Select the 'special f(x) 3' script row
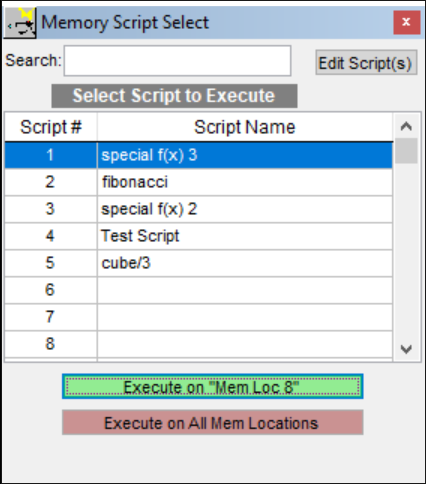Screen dimensions: 426x484 point(199,155)
